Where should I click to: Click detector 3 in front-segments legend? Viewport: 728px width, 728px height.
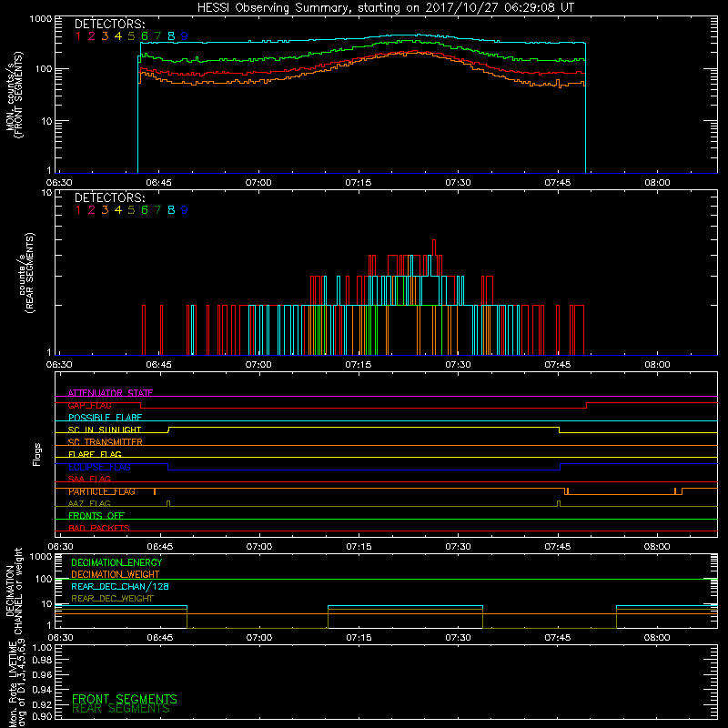[x=105, y=36]
